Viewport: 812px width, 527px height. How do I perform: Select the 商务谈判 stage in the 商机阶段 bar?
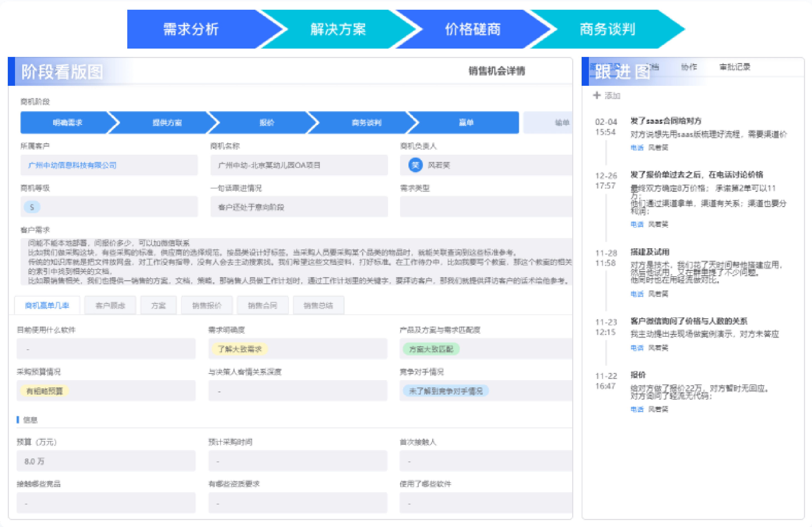coord(367,122)
